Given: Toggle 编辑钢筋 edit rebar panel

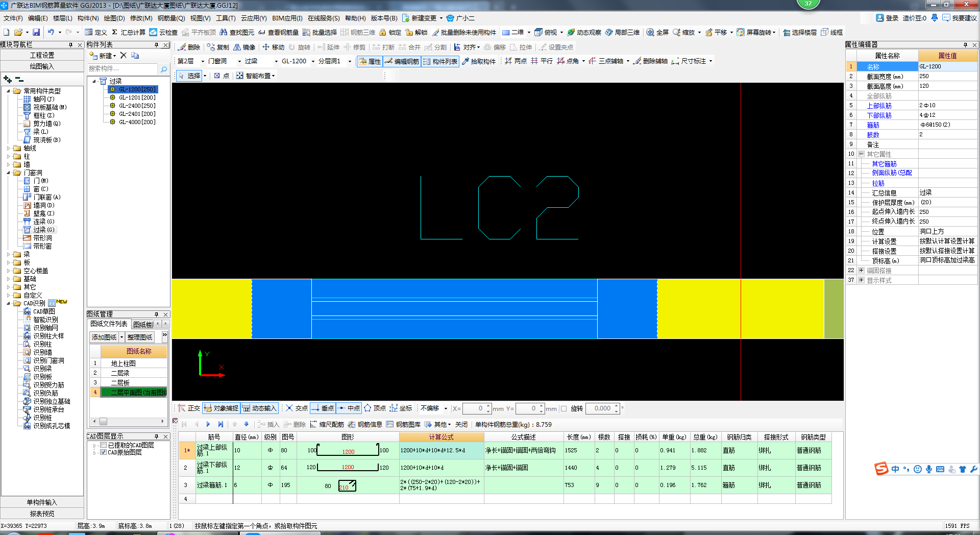Looking at the screenshot, I should coord(402,61).
